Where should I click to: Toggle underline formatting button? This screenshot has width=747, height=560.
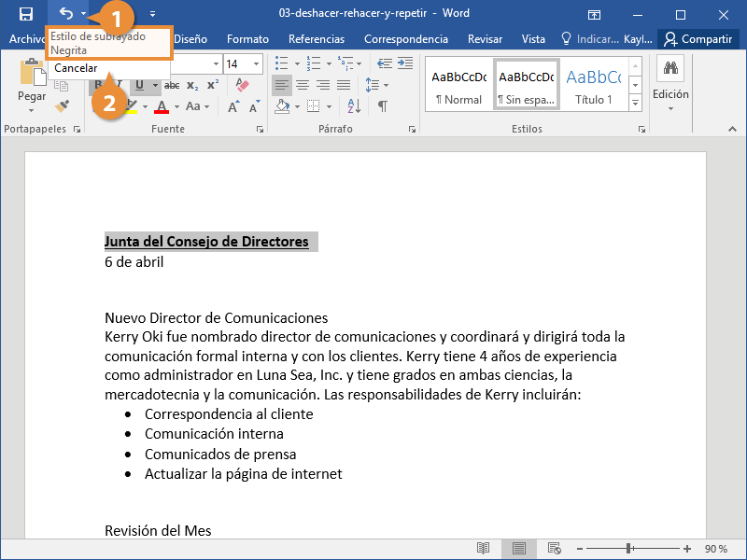[139, 85]
